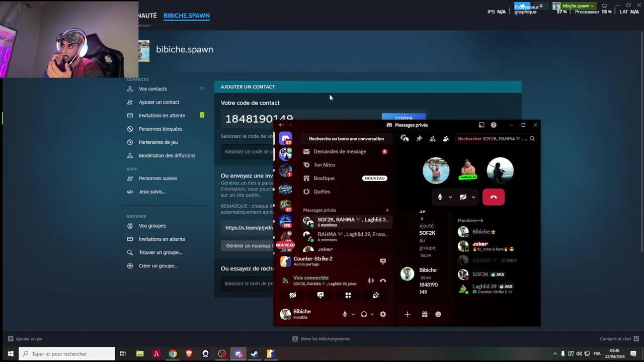Screen dimensions: 644x362
Task: Mute microphone in Bibiche user panel
Action: pos(345,314)
